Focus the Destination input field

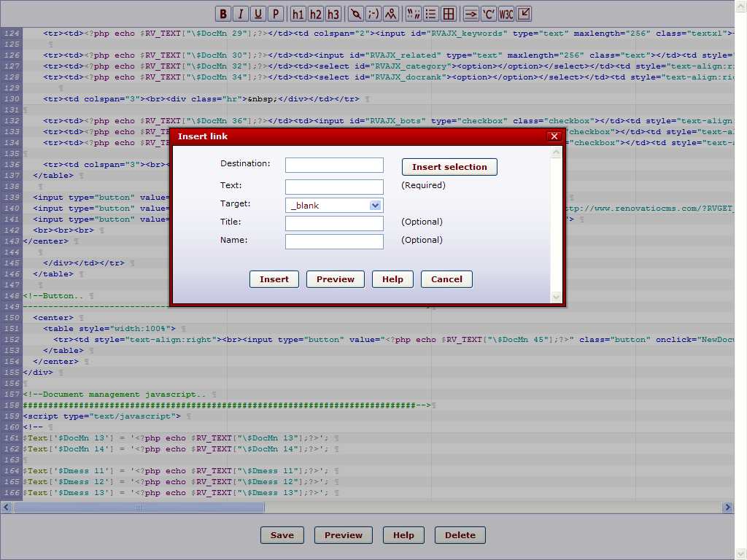334,166
